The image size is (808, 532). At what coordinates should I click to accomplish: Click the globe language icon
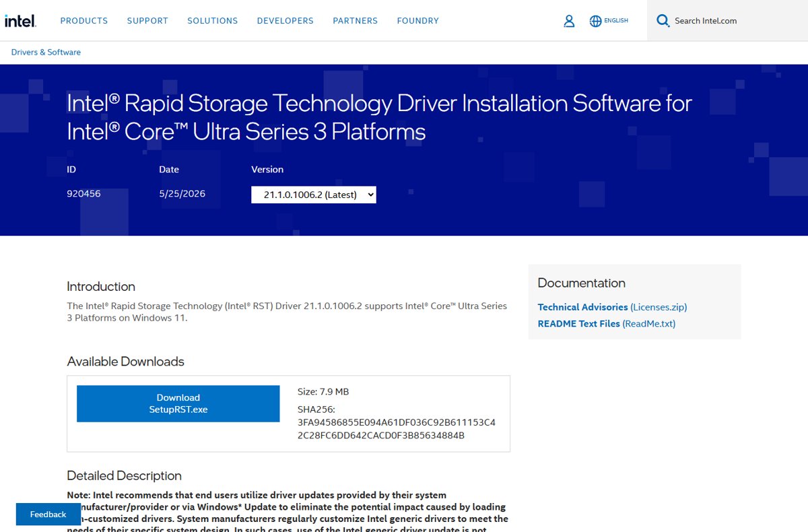tap(595, 21)
